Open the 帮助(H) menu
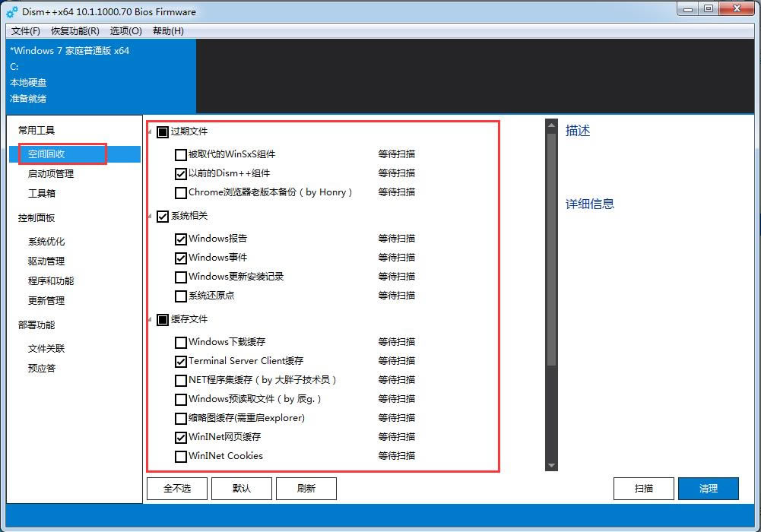This screenshot has width=761, height=532. [x=168, y=31]
